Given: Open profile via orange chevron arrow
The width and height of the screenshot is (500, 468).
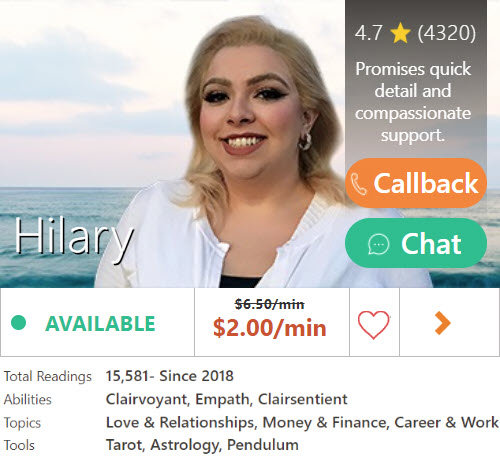Looking at the screenshot, I should [x=443, y=323].
